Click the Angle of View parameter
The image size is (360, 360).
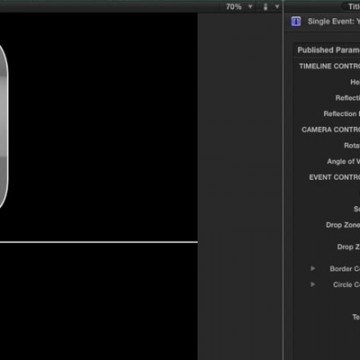pos(343,161)
